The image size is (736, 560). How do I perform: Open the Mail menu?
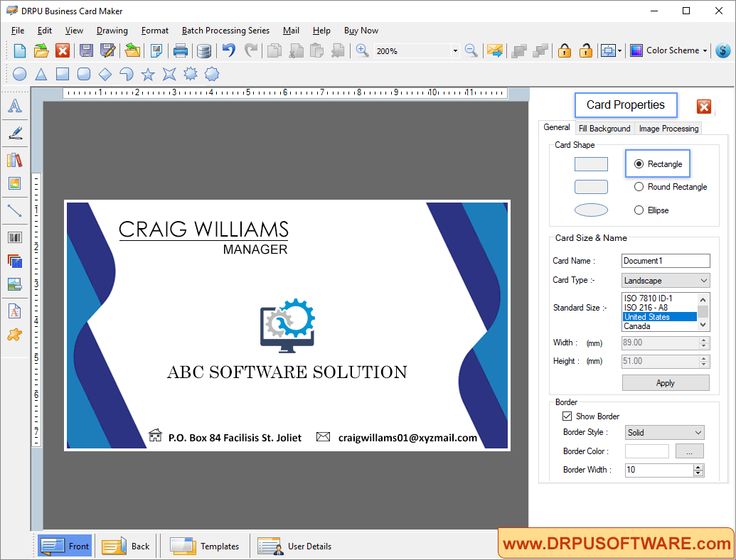(291, 31)
